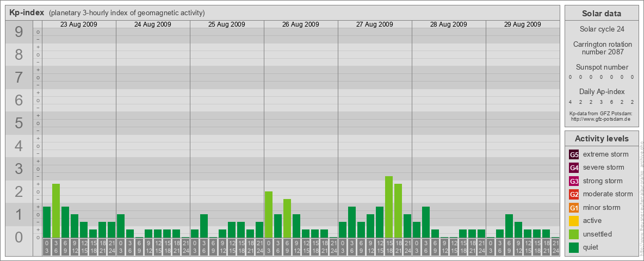Select the 29 Aug 2009 date header
The height and width of the screenshot is (261, 644).
(522, 24)
